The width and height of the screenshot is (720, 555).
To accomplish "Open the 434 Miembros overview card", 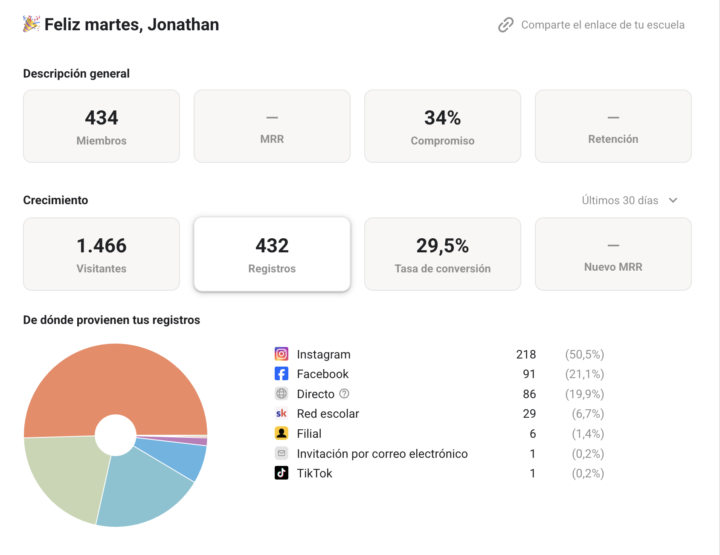I will 101,126.
